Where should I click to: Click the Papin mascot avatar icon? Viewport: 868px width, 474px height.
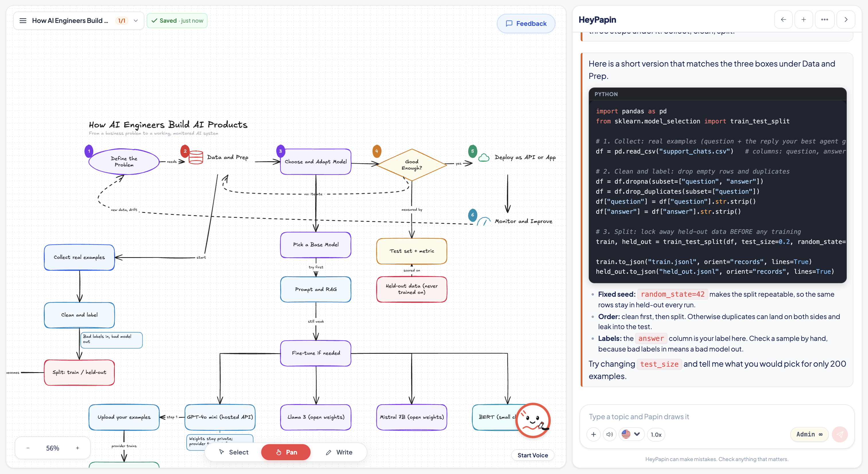tap(533, 420)
